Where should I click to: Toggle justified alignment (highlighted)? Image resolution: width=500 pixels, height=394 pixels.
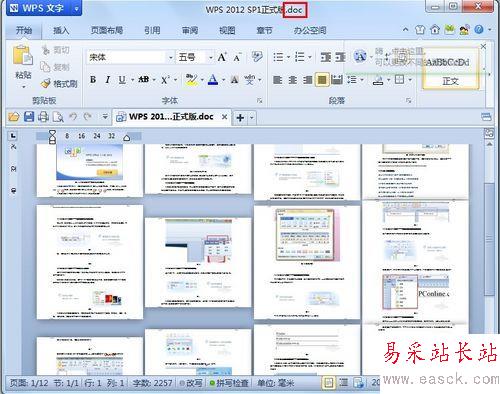point(322,80)
